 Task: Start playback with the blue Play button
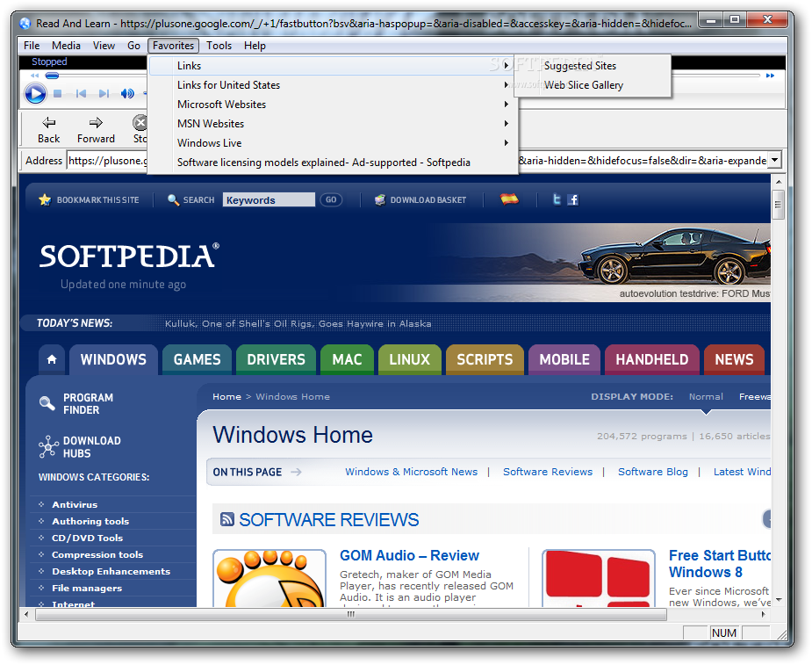click(35, 94)
